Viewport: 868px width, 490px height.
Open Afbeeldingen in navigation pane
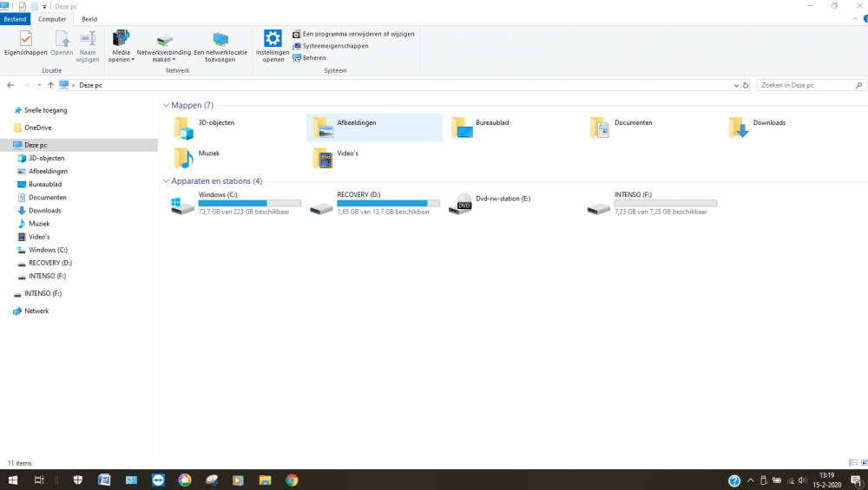pyautogui.click(x=48, y=172)
